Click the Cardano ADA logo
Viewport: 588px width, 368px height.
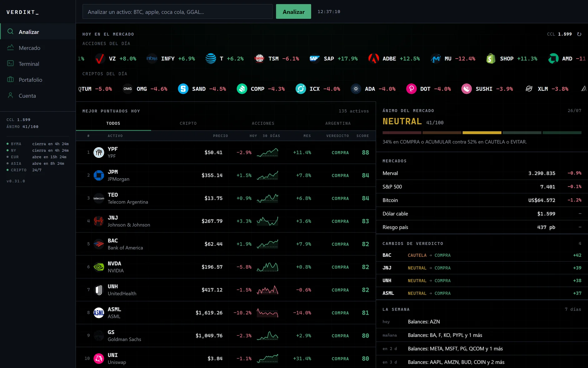click(x=356, y=89)
